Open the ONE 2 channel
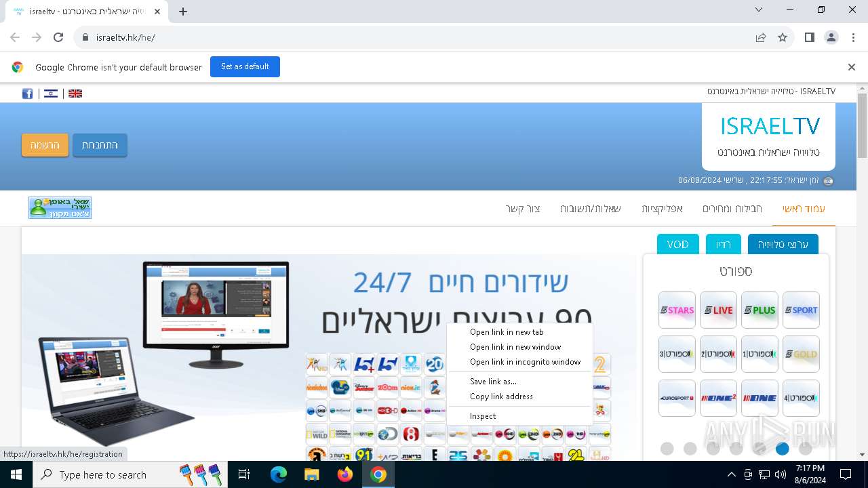Image resolution: width=868 pixels, height=488 pixels. point(718,398)
